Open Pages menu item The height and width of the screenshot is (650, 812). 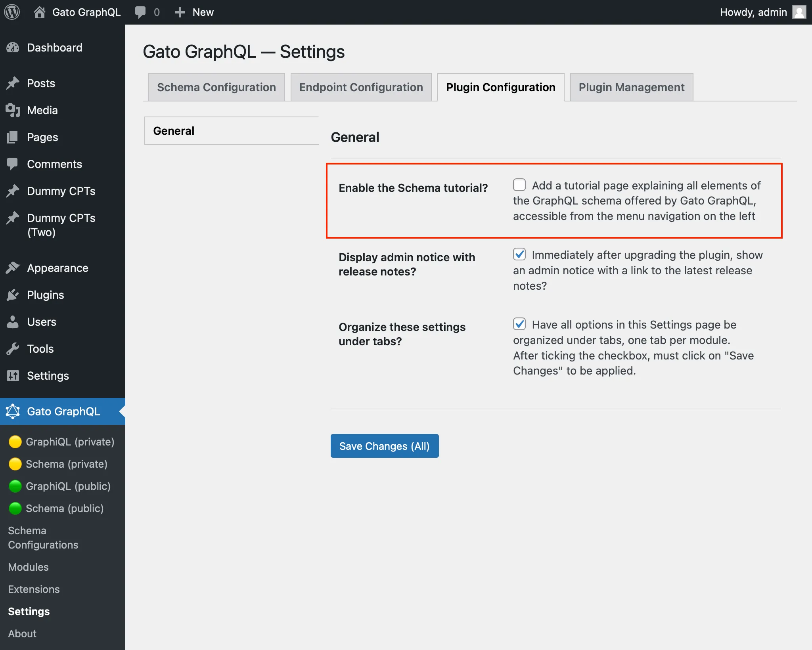(63, 137)
